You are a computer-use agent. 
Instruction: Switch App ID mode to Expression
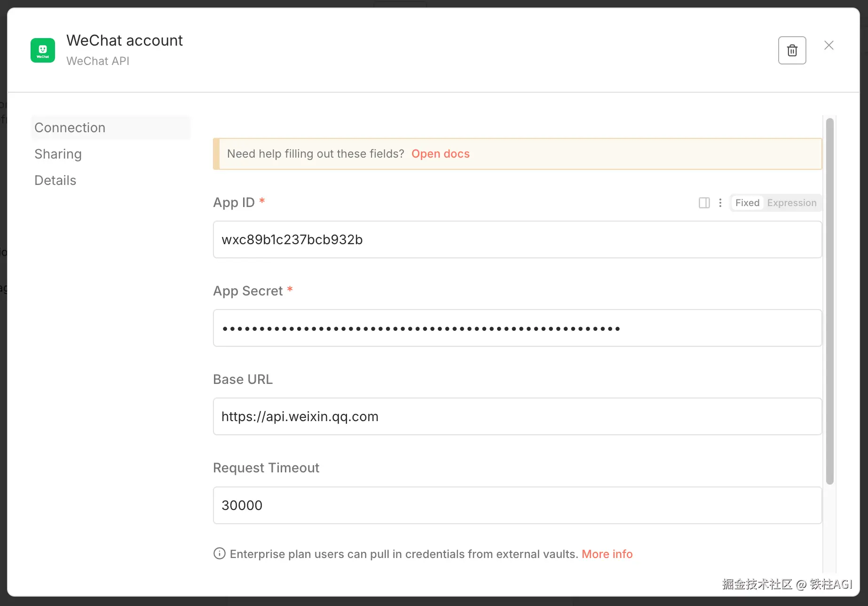[x=791, y=203]
